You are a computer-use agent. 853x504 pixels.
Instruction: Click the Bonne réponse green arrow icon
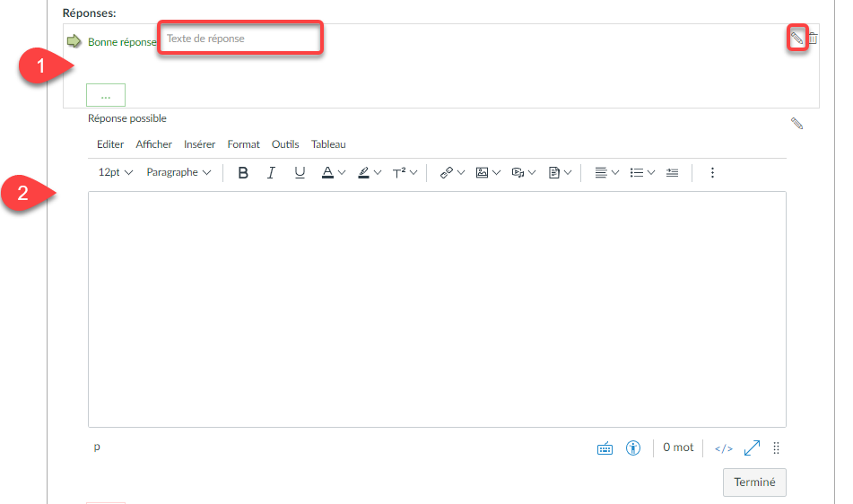[74, 40]
